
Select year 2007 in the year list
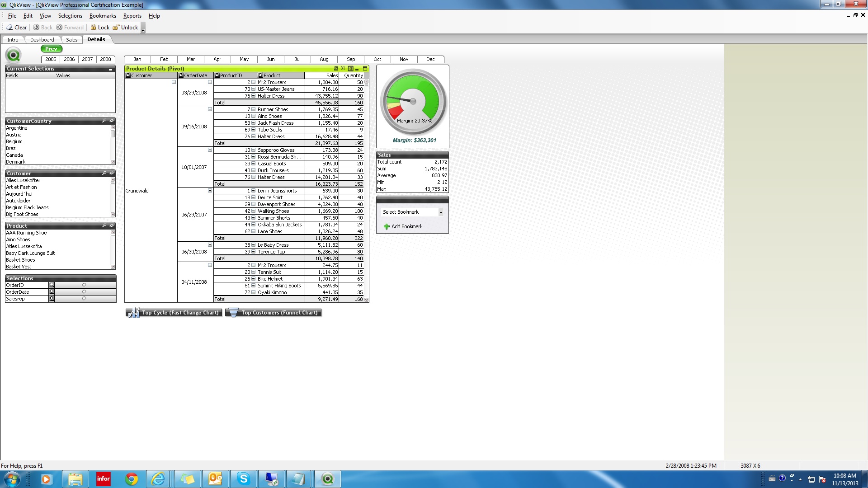pos(87,59)
